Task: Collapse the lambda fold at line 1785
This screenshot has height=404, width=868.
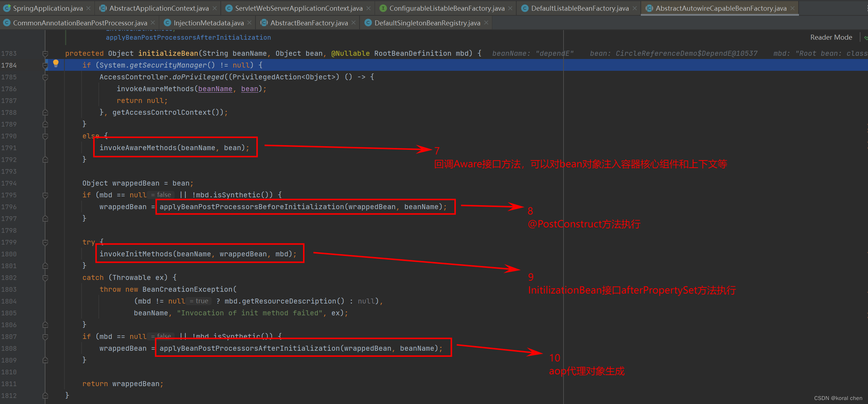Action: click(45, 77)
